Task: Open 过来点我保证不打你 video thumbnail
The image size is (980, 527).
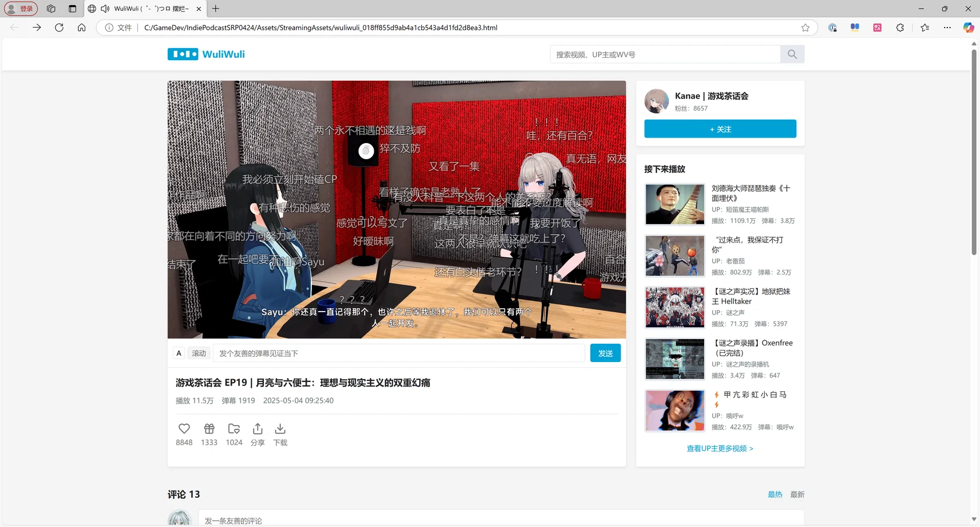Action: [x=675, y=255]
